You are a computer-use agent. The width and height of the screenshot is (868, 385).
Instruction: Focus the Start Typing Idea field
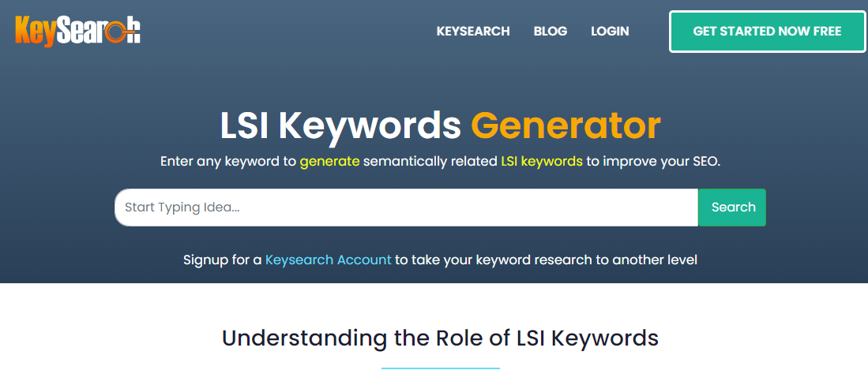(406, 207)
